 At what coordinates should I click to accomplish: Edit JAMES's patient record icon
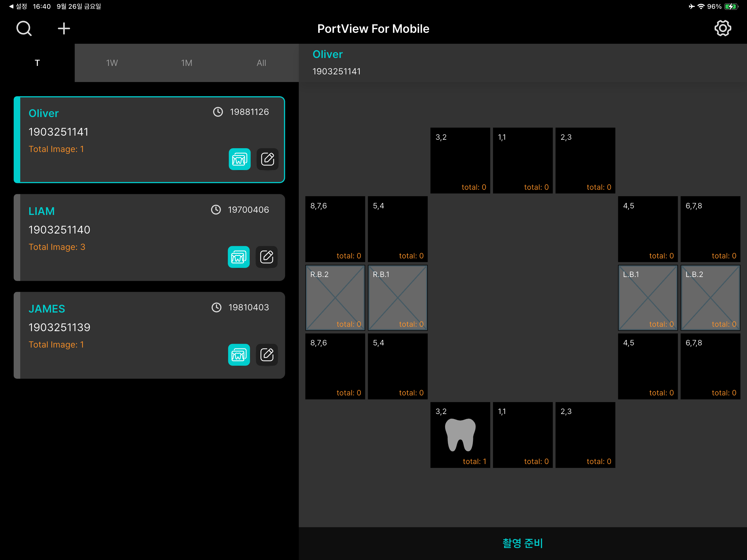267,355
